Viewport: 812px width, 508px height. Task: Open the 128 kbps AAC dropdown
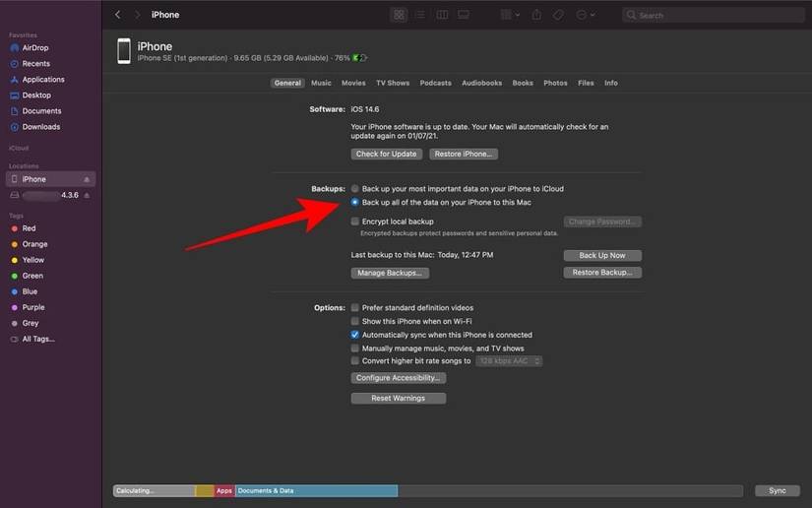509,361
